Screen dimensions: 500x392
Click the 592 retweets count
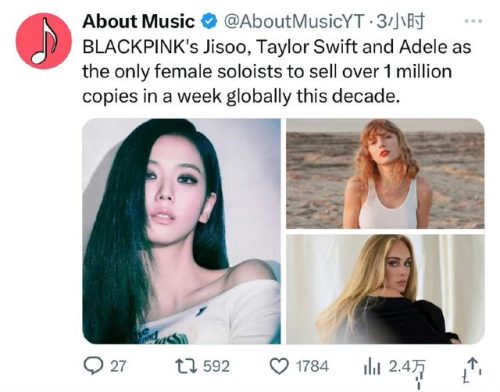216,366
